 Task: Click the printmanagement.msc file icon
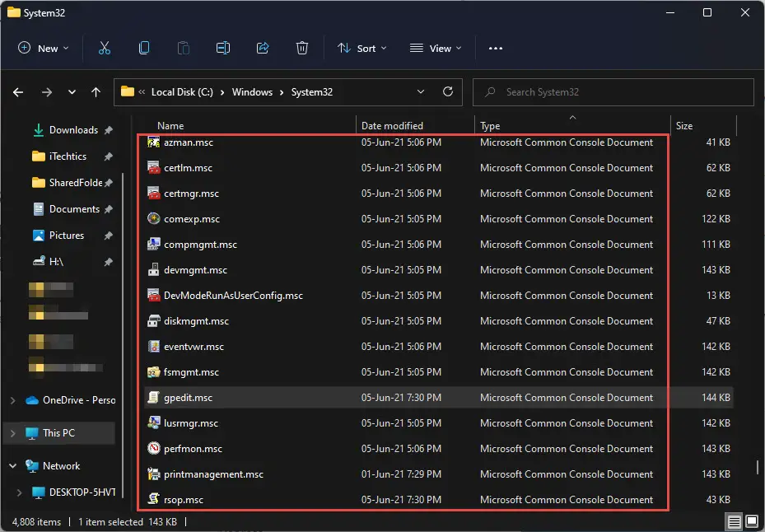coord(154,474)
